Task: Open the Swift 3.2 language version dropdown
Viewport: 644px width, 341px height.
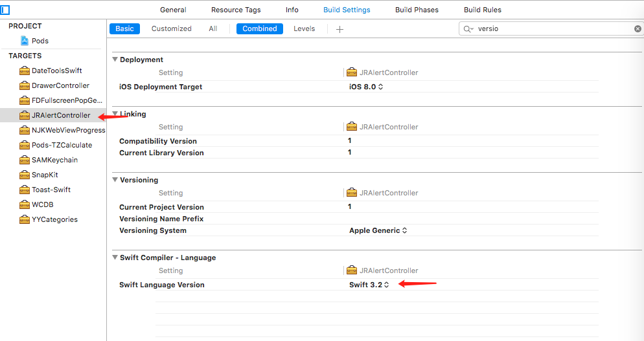Action: [369, 285]
